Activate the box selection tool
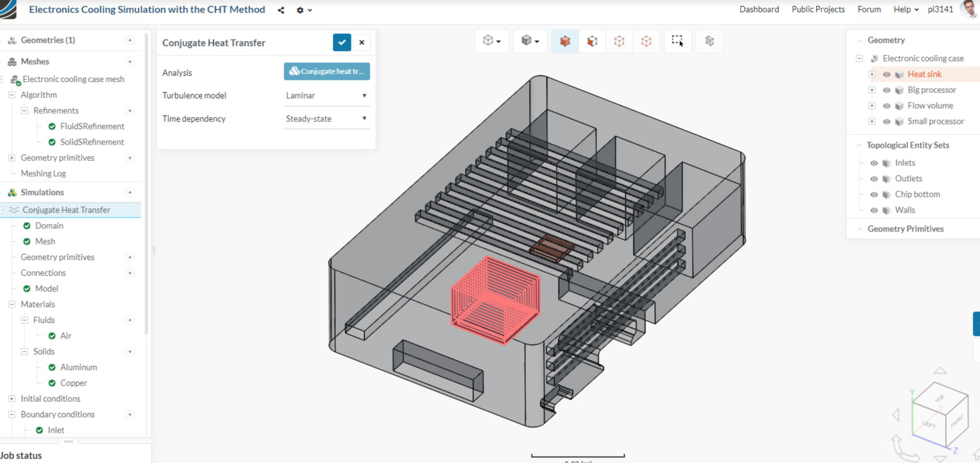 click(677, 41)
